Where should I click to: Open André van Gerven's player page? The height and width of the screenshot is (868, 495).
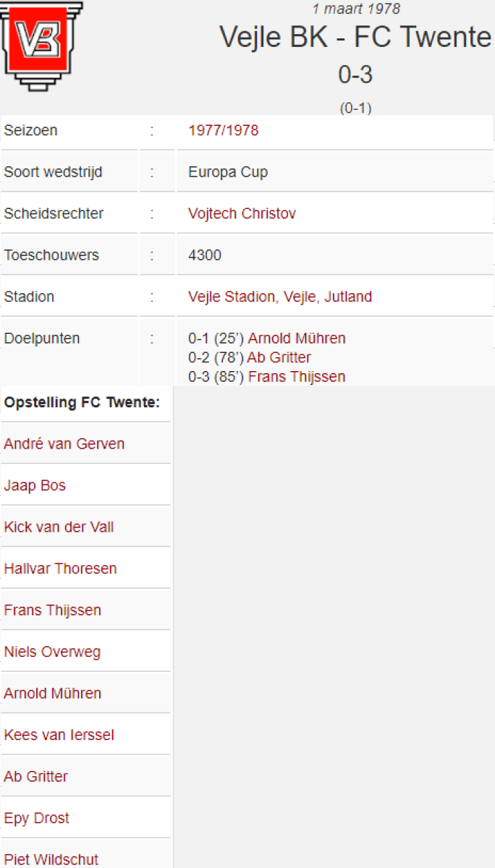tap(64, 444)
